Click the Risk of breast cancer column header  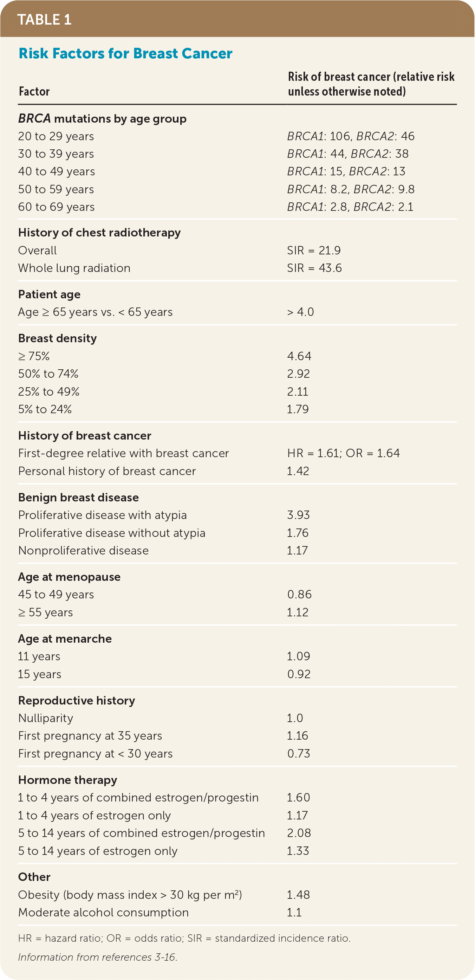(x=371, y=84)
